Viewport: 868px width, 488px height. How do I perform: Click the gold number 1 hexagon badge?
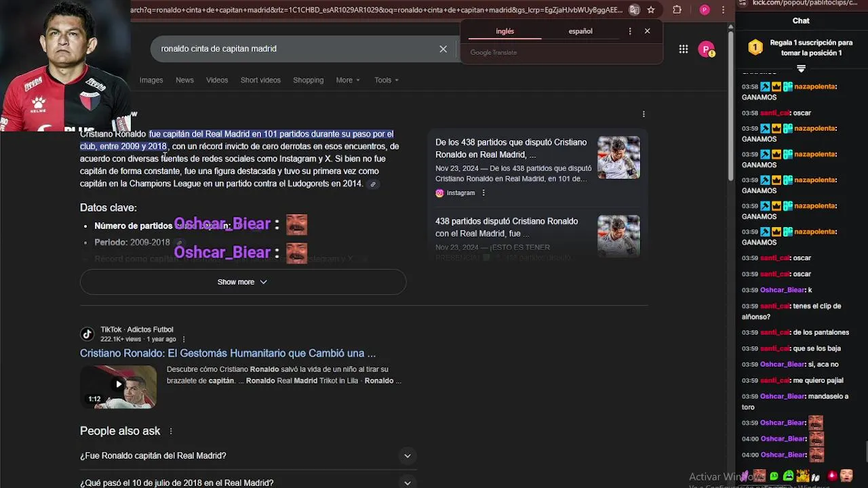pos(755,47)
